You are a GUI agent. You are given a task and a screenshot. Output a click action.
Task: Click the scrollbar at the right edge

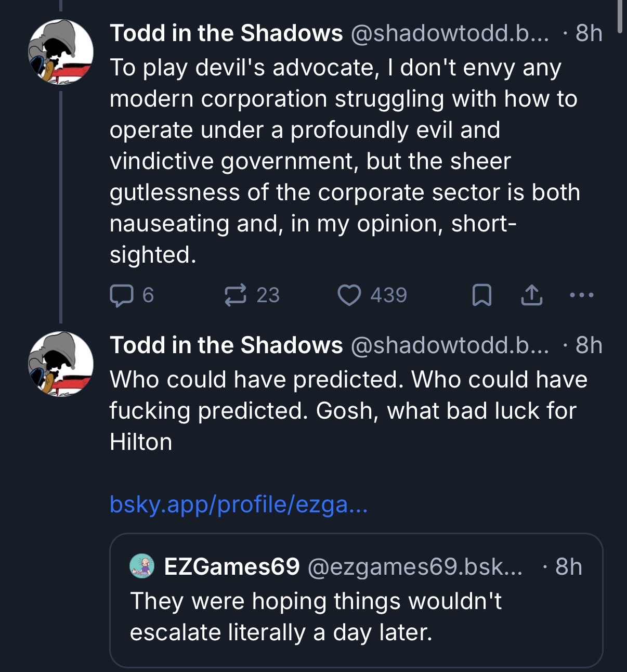coord(619,17)
